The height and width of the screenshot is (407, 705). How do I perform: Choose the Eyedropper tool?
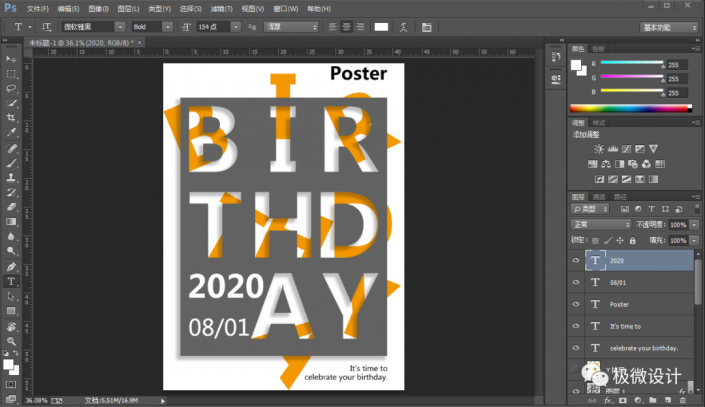[x=12, y=131]
